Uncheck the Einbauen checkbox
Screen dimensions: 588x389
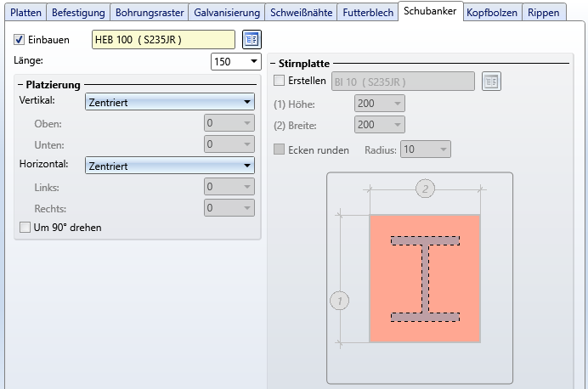pos(20,39)
